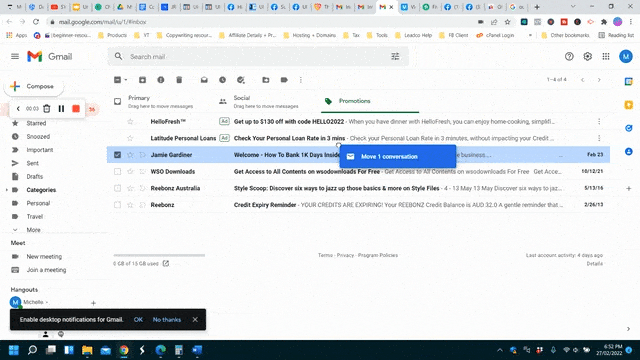Open Gmail support help icon

569,56
